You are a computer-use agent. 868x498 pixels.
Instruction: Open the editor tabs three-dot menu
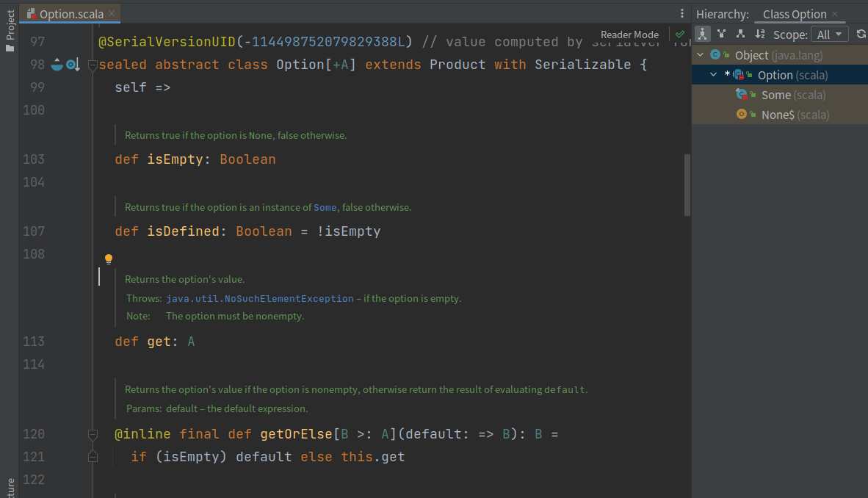pyautogui.click(x=682, y=13)
